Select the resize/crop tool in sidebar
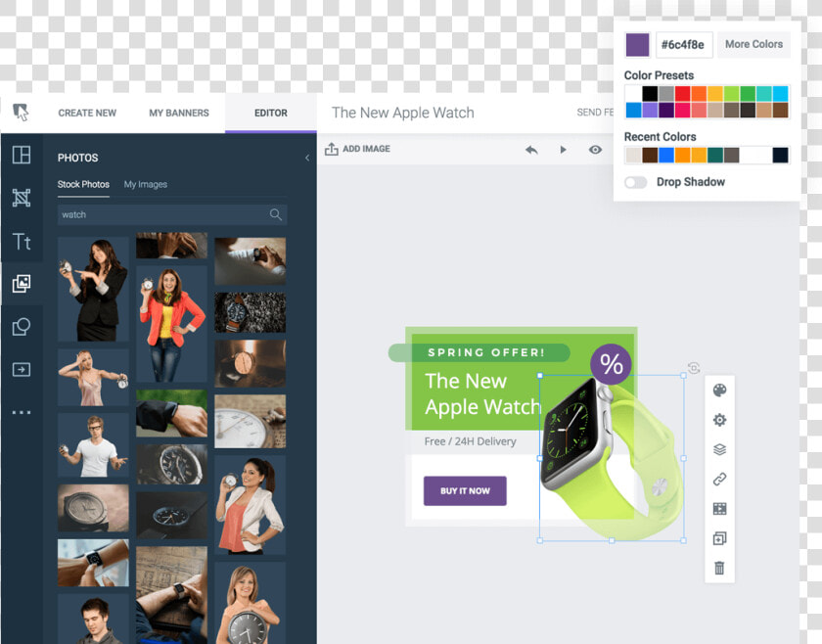822x644 pixels. (x=22, y=198)
